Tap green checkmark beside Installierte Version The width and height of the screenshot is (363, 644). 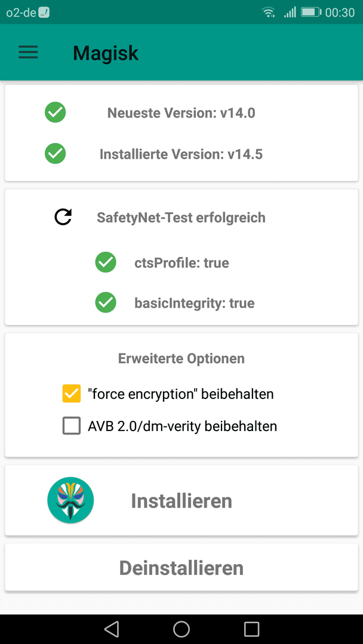coord(56,154)
